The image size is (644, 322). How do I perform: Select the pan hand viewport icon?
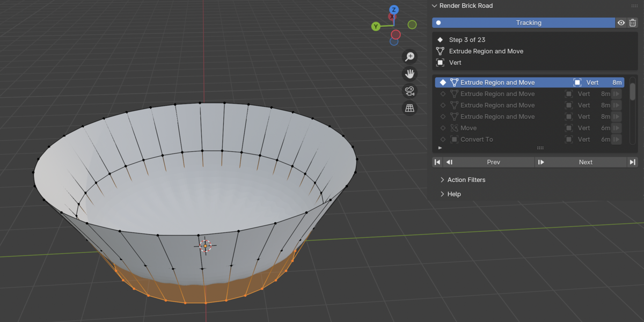410,74
